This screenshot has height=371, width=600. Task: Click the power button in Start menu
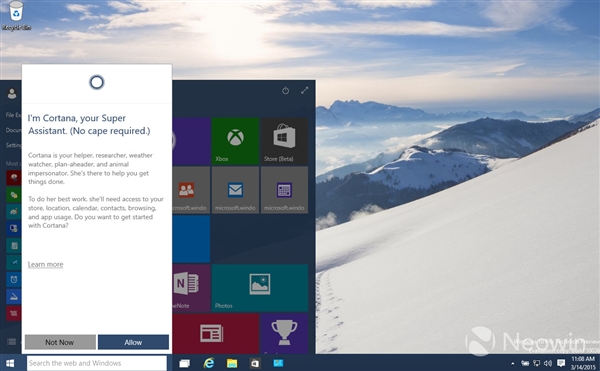coord(285,91)
